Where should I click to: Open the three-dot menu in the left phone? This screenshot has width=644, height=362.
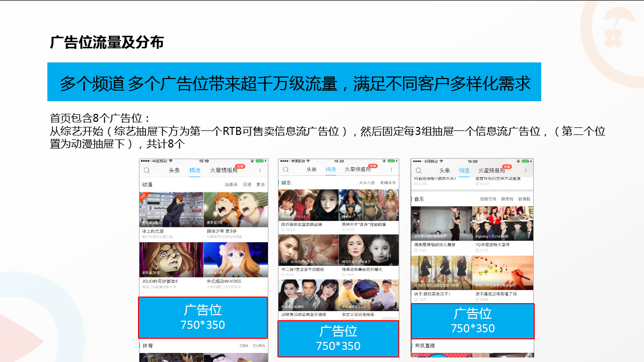pyautogui.click(x=260, y=171)
